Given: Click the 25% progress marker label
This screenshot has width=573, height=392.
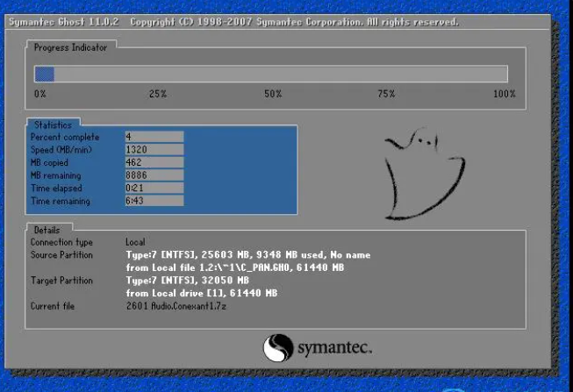Looking at the screenshot, I should (158, 94).
